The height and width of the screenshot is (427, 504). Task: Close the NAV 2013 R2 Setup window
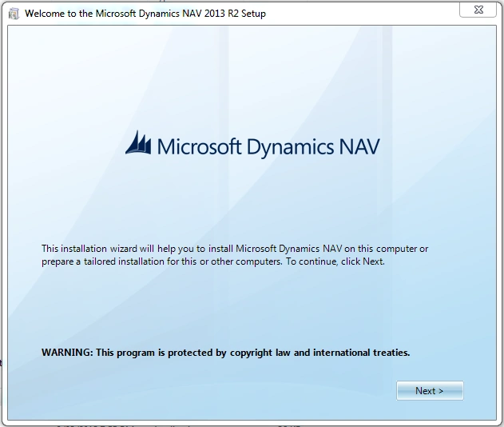478,10
